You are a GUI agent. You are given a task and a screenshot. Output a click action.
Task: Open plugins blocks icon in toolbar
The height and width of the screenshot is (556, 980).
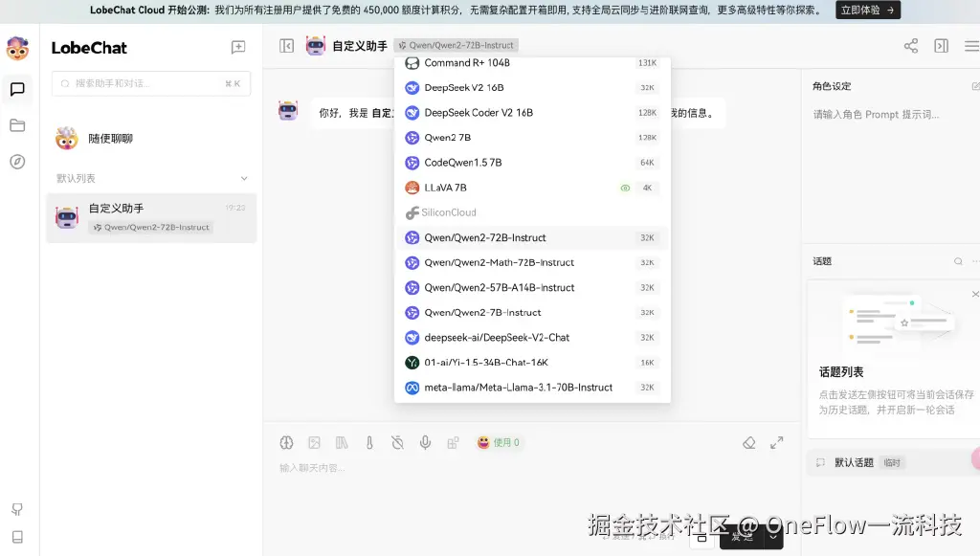(453, 443)
